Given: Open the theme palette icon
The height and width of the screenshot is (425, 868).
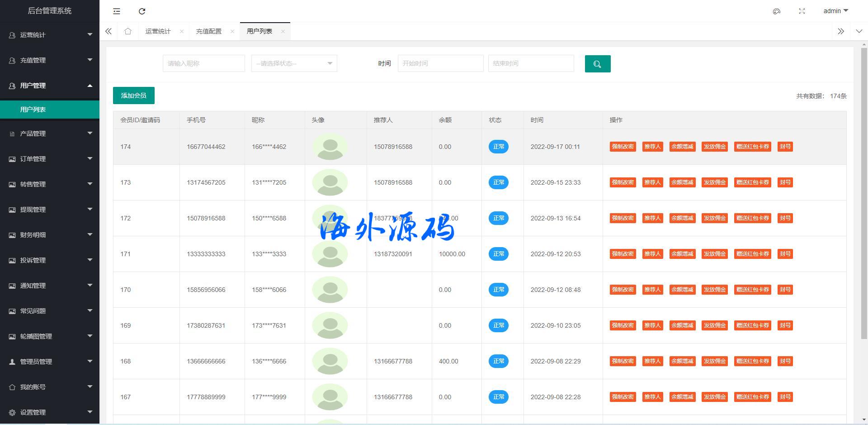Looking at the screenshot, I should 777,11.
